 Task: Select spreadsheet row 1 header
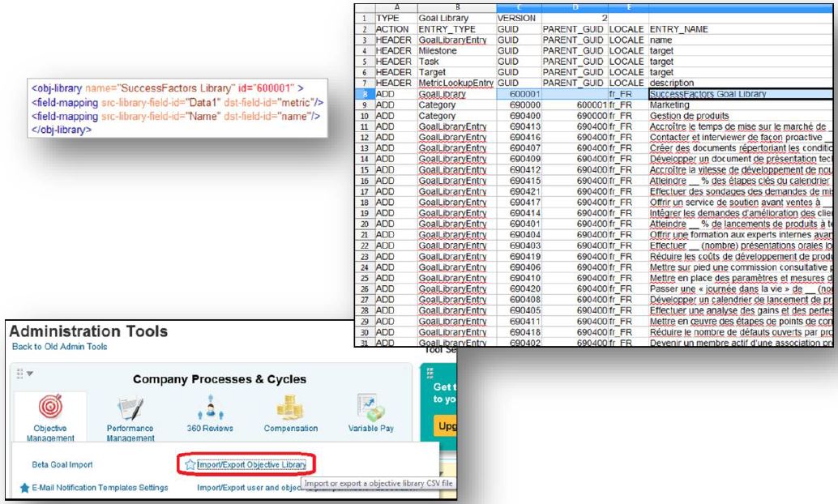pos(365,18)
